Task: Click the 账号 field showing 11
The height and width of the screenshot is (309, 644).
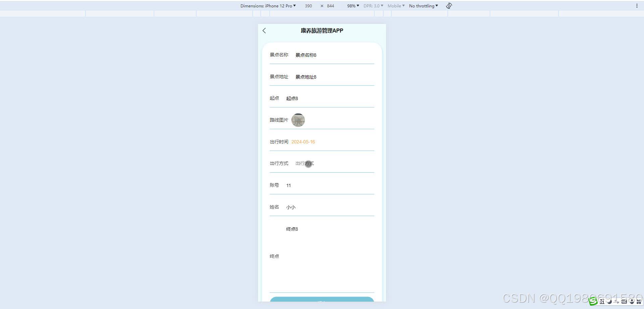Action: pyautogui.click(x=288, y=185)
